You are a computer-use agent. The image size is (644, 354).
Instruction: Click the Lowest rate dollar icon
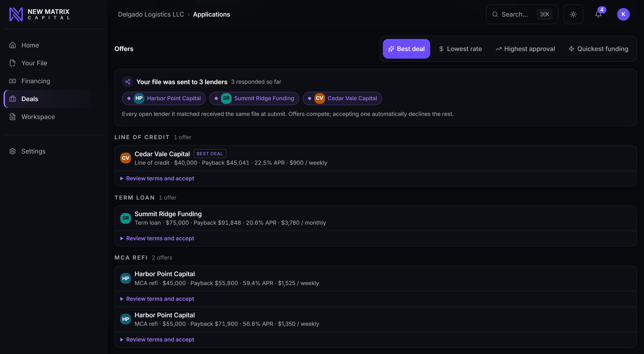(x=441, y=49)
